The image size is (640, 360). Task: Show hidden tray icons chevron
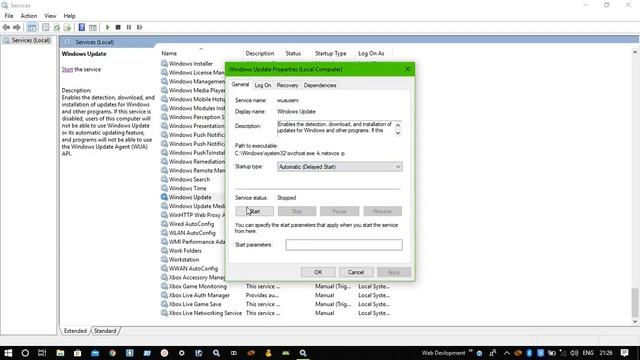(x=507, y=353)
